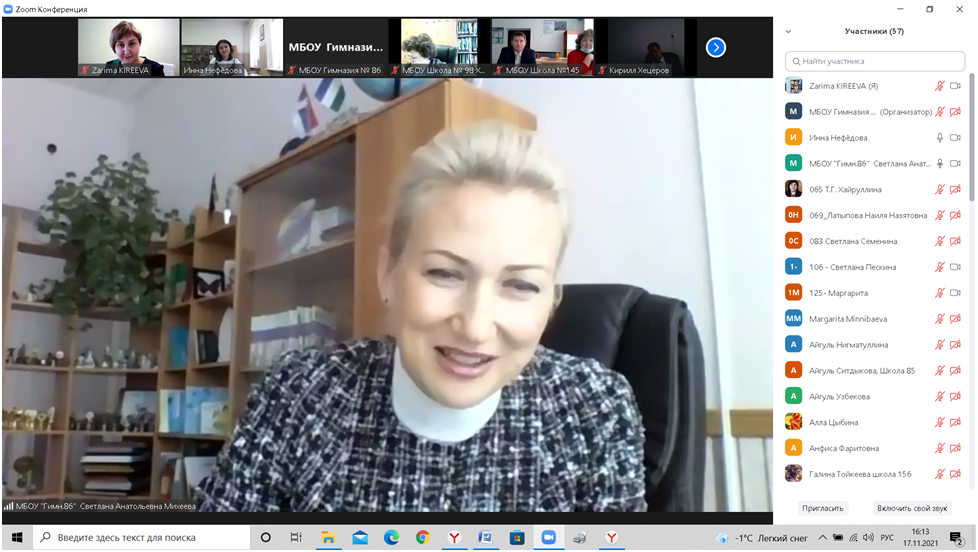The width and height of the screenshot is (978, 552).
Task: Click Zarima KIREEVA's muted microphone icon
Action: click(939, 86)
